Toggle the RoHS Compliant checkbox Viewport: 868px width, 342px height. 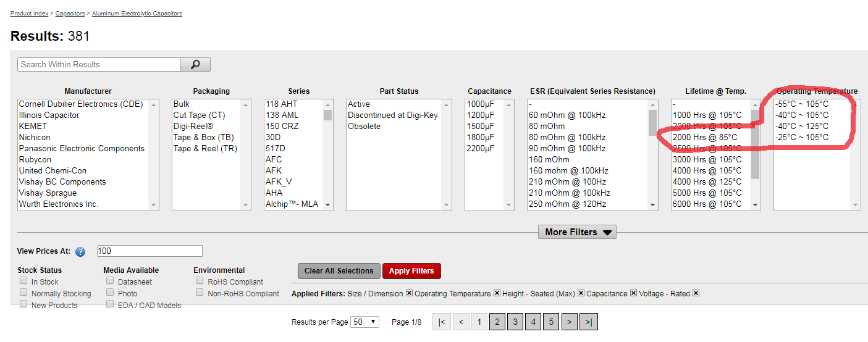pos(200,281)
